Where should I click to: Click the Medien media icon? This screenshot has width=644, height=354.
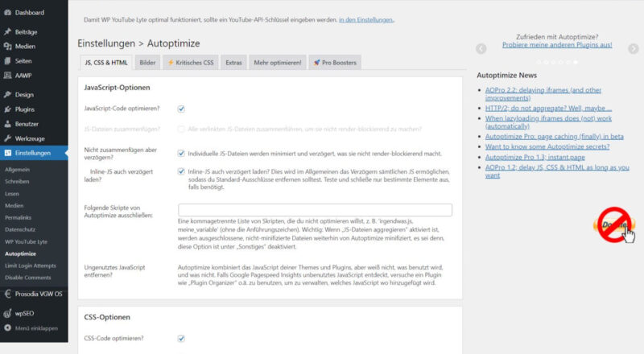click(x=7, y=46)
